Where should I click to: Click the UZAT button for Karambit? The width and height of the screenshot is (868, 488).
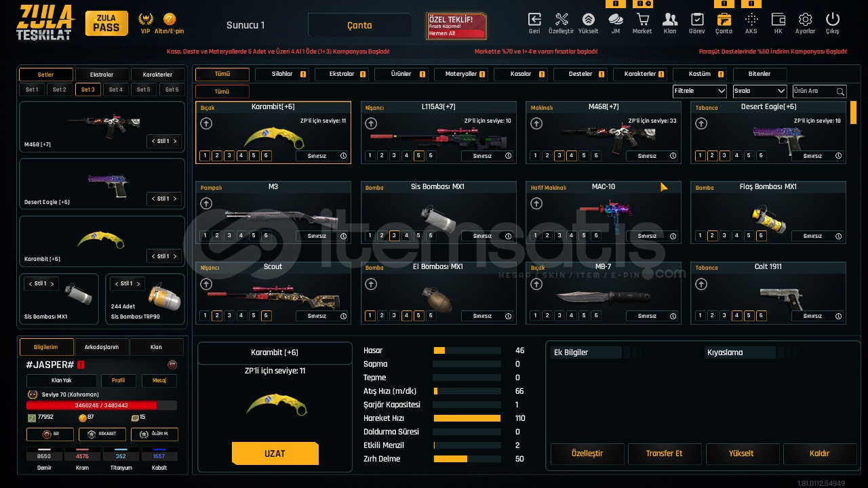click(275, 453)
